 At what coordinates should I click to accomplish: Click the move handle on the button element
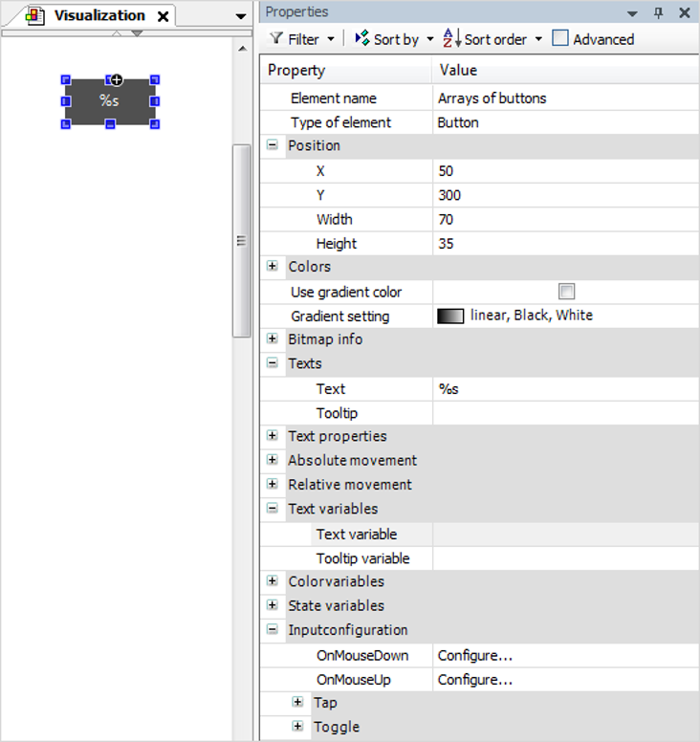coord(116,79)
